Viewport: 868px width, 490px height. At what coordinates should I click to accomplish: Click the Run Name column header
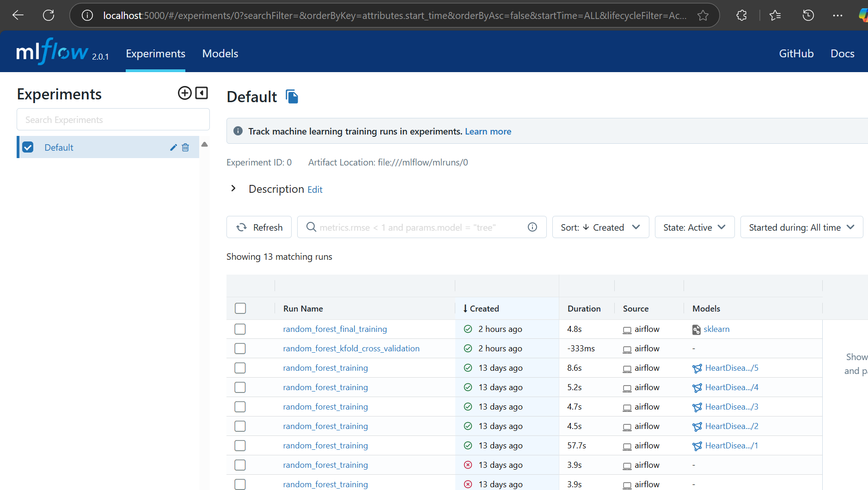[x=303, y=308]
